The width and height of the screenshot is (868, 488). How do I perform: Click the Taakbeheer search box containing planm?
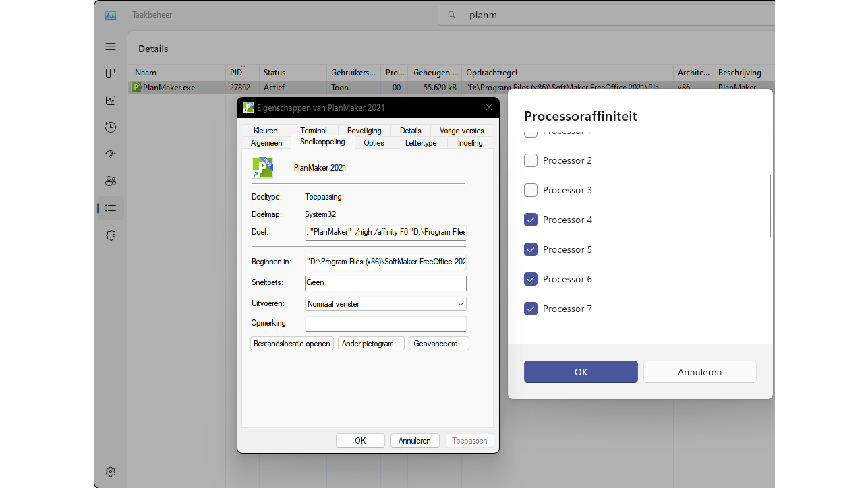coord(606,15)
